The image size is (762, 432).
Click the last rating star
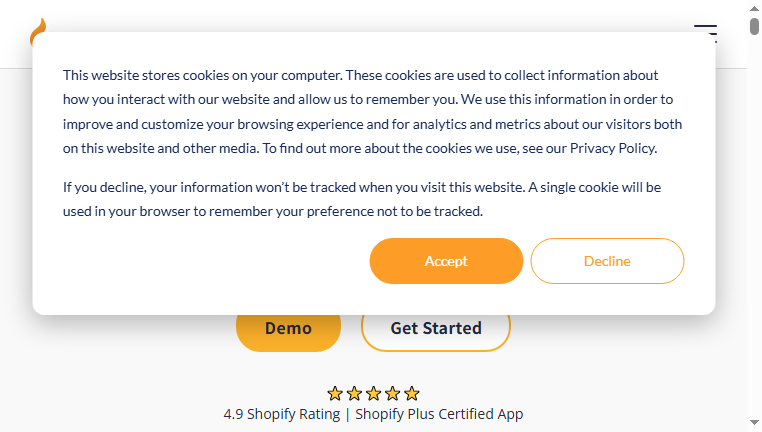point(412,393)
